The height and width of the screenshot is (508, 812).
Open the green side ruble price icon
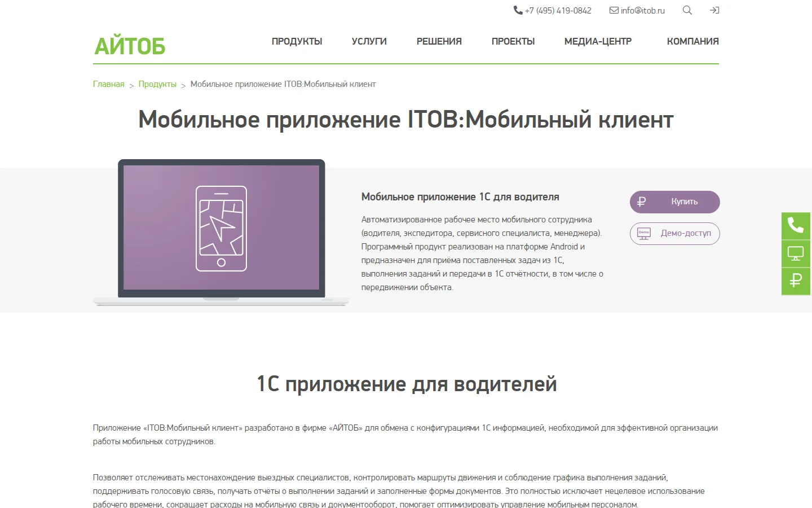click(x=796, y=281)
